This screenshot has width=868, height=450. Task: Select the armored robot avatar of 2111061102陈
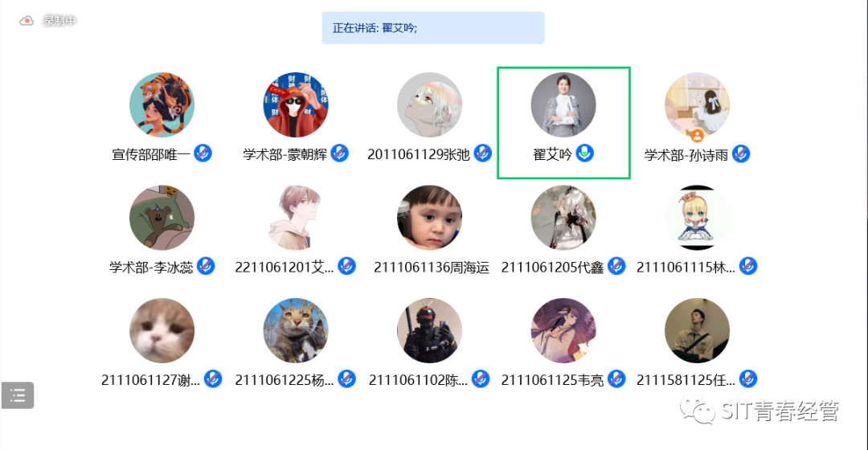[429, 330]
